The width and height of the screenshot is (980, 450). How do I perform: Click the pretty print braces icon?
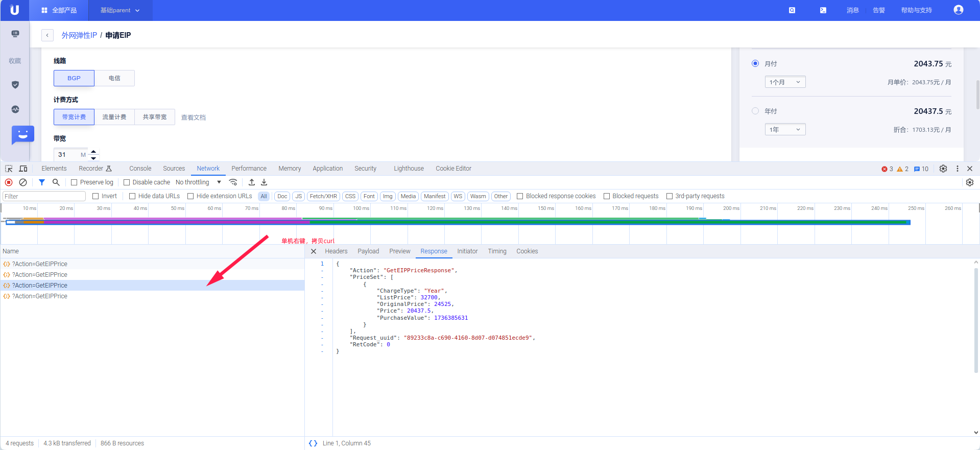[x=313, y=443]
